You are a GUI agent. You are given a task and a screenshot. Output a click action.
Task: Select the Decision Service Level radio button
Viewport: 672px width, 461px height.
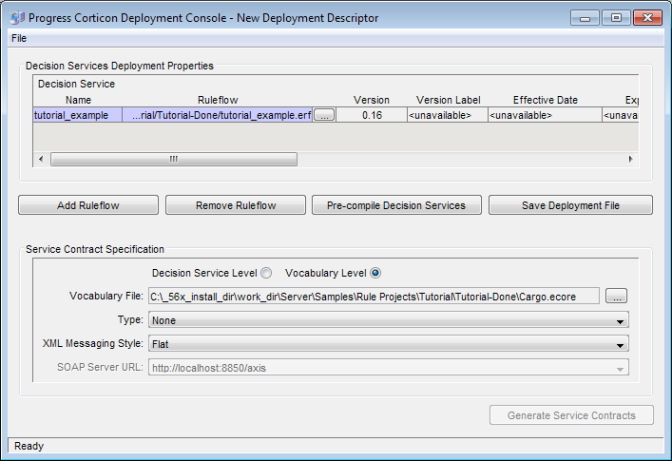tap(266, 273)
